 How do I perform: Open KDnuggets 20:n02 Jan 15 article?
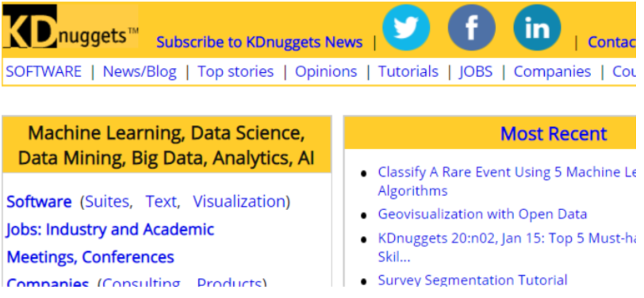pyautogui.click(x=507, y=247)
